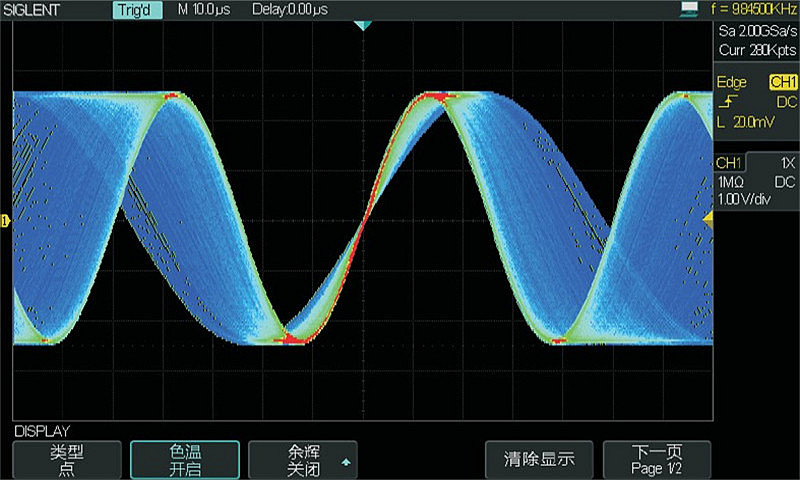Click the M 10.0µs timebase readout
This screenshot has width=800, height=480.
(205, 10)
